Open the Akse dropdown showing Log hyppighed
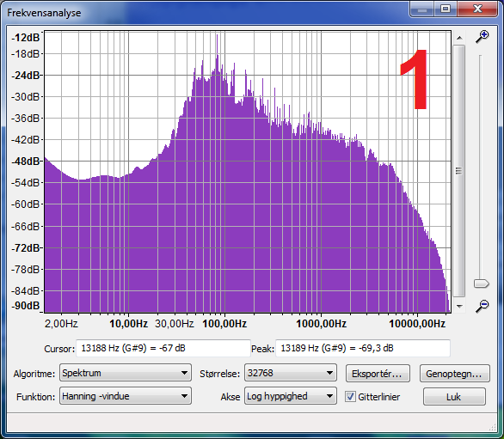Image resolution: width=504 pixels, height=439 pixels. 291,396
